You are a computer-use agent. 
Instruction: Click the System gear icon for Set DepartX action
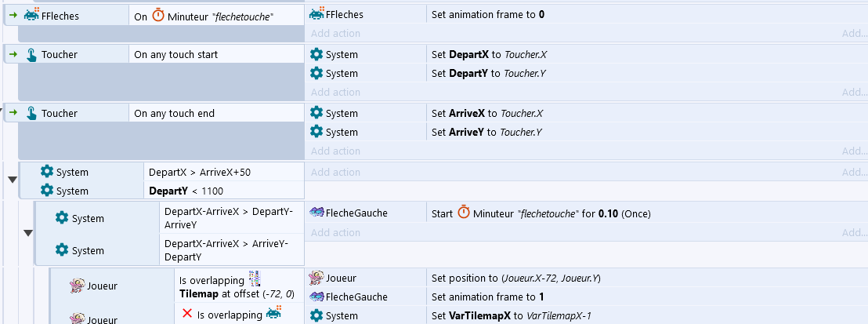tap(316, 54)
